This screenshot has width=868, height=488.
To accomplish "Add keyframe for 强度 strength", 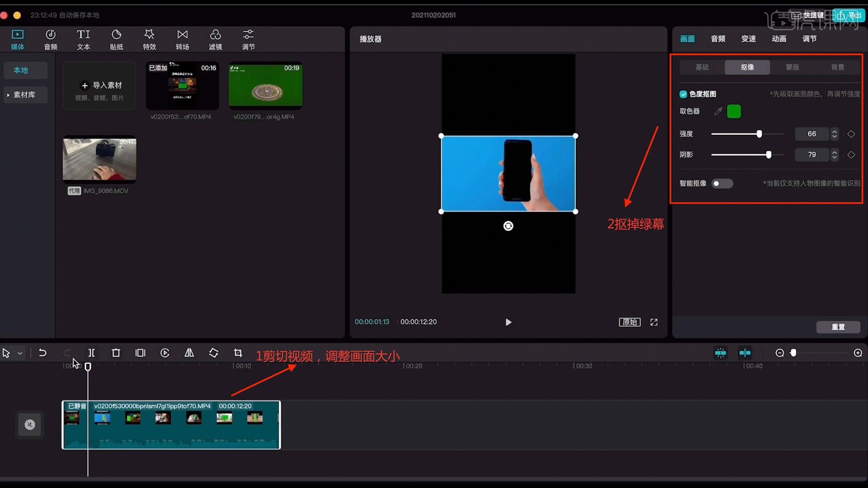I will 851,134.
